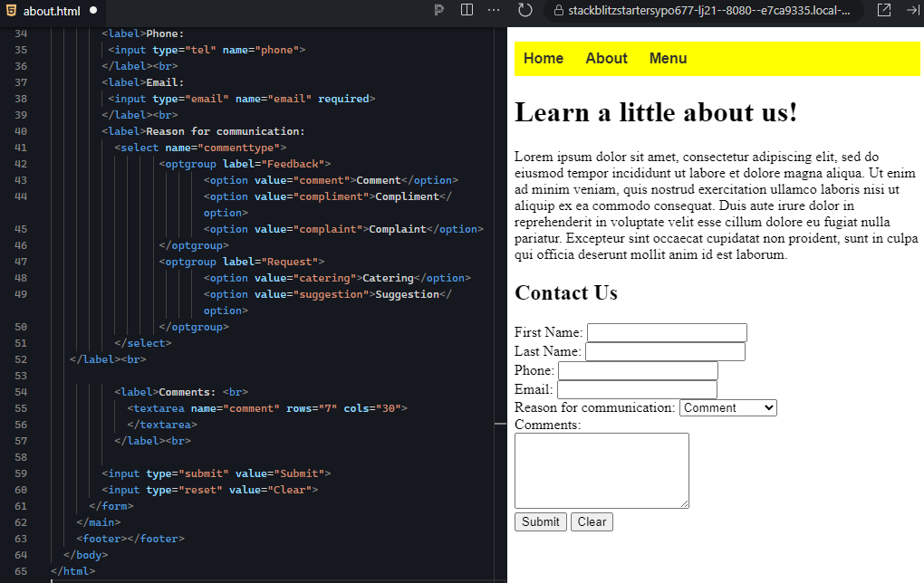Refresh the preview with the reload icon
Viewport: 924px width, 583px height.
coord(525,12)
